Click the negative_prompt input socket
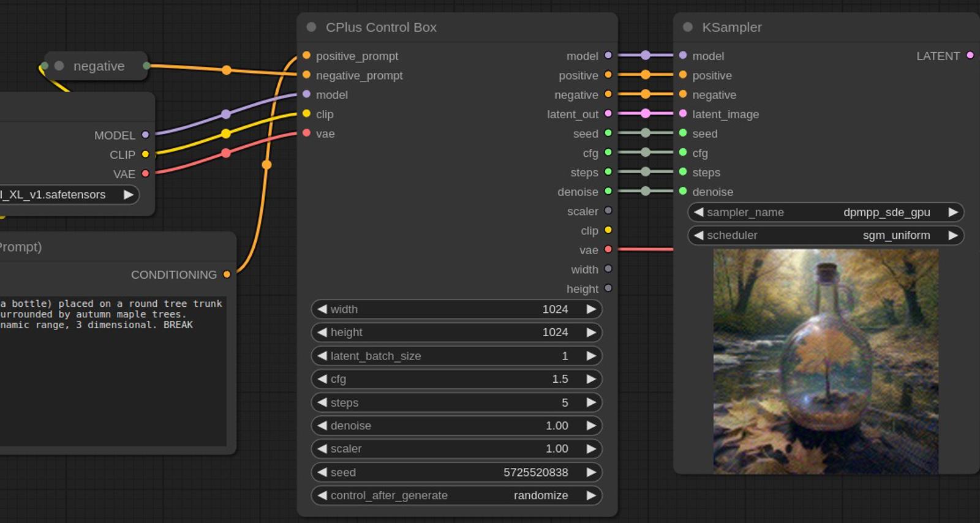This screenshot has width=980, height=523. [306, 75]
